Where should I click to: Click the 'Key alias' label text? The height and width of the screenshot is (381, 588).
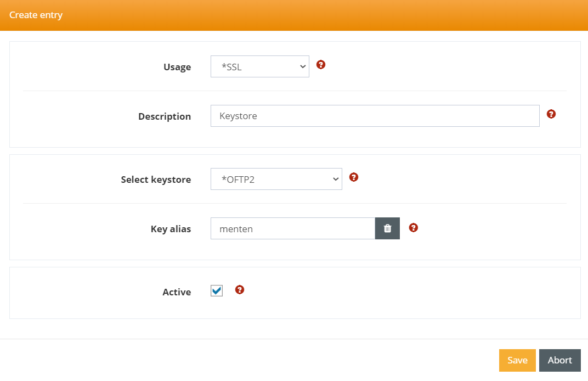coord(171,229)
